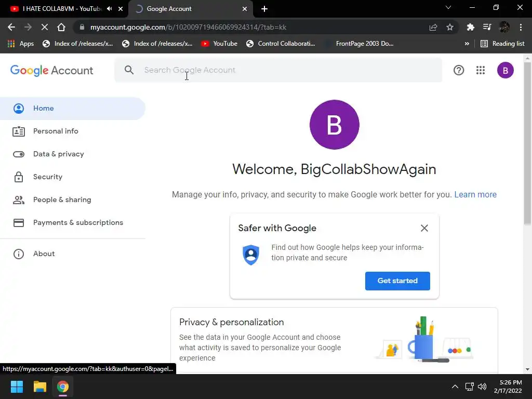Open the network tray icon
The image size is (532, 399).
tap(470, 387)
